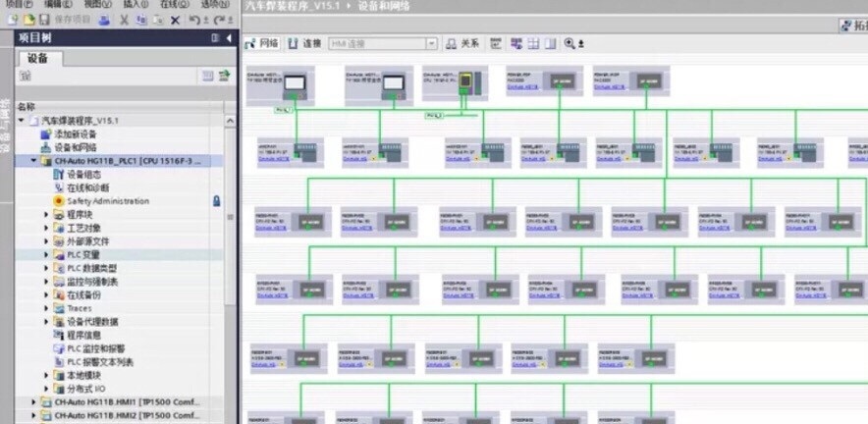Open PLC 报警文本列表 tree item
The image size is (868, 424).
click(100, 362)
